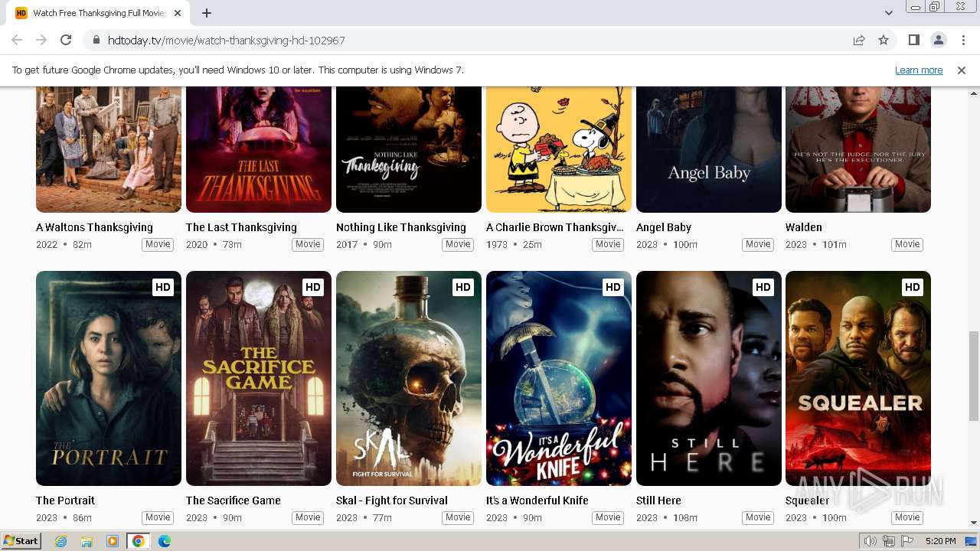Open The Last Thanksgiving poster

(259, 149)
